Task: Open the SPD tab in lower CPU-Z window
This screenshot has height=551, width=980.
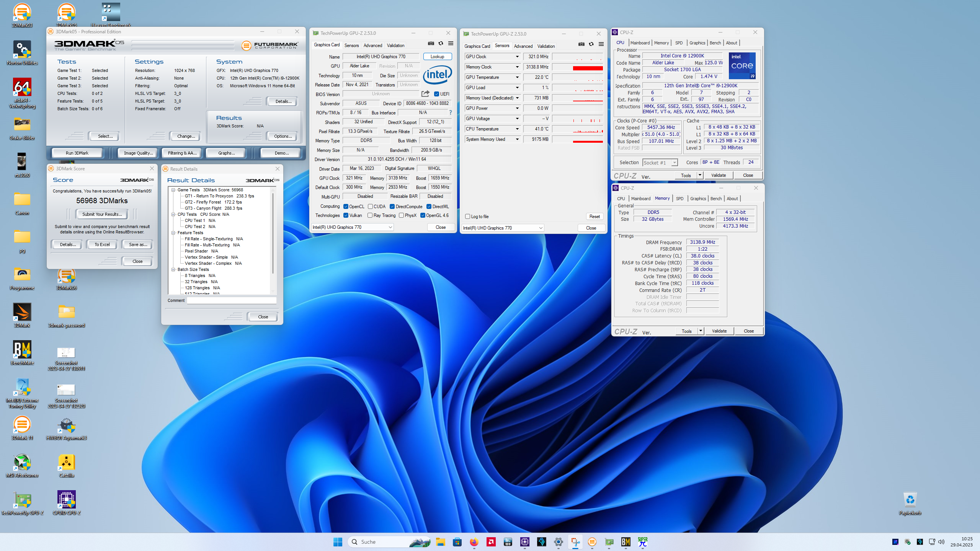Action: point(679,199)
